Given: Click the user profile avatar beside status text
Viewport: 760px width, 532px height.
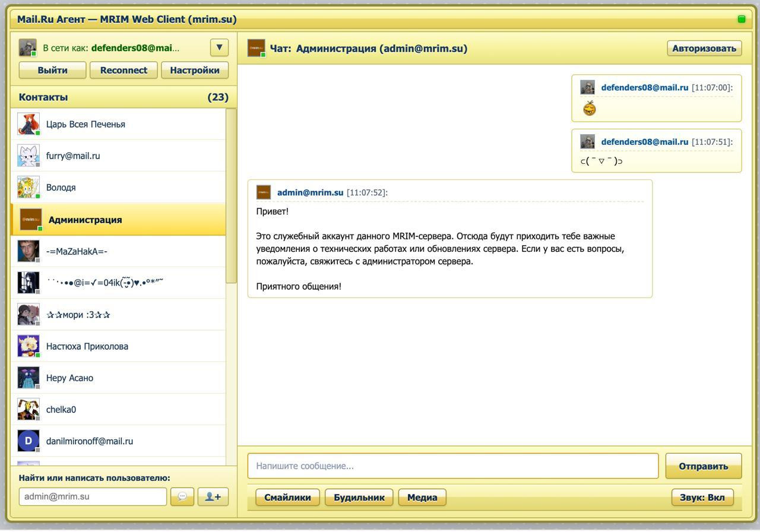Looking at the screenshot, I should click(27, 47).
